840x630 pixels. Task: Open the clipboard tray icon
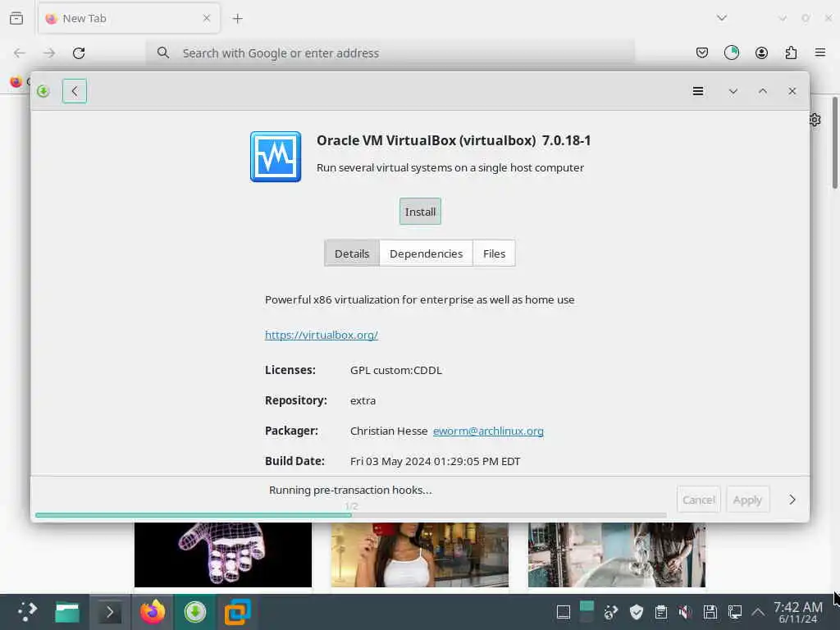(x=661, y=612)
